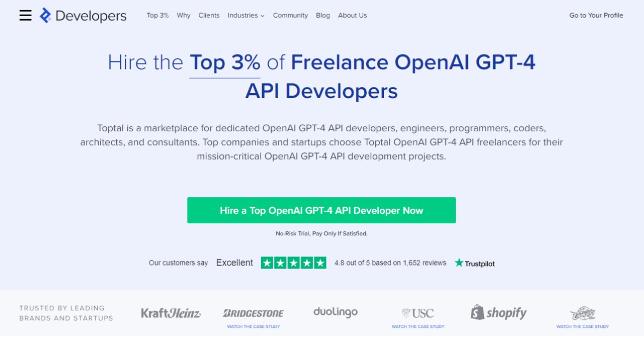Click the Shopify logo

coord(499,312)
